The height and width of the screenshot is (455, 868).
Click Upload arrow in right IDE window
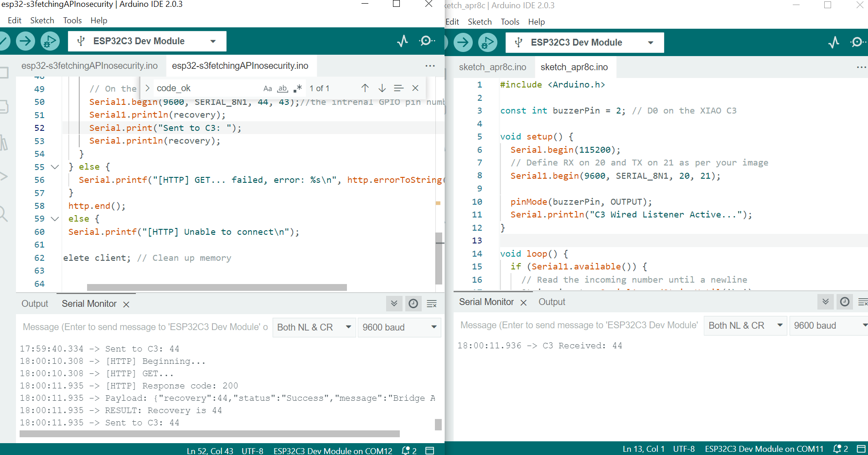click(x=463, y=42)
